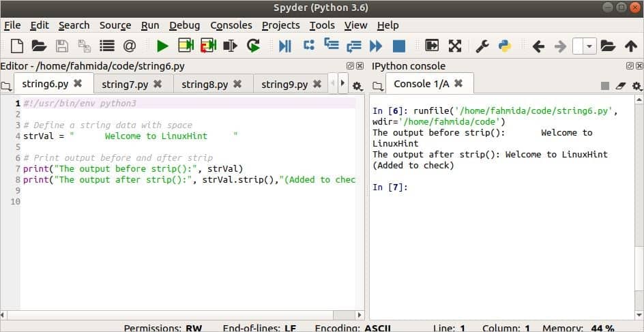Open working directory dropdown in toolbar
This screenshot has height=332, width=644.
(590, 46)
